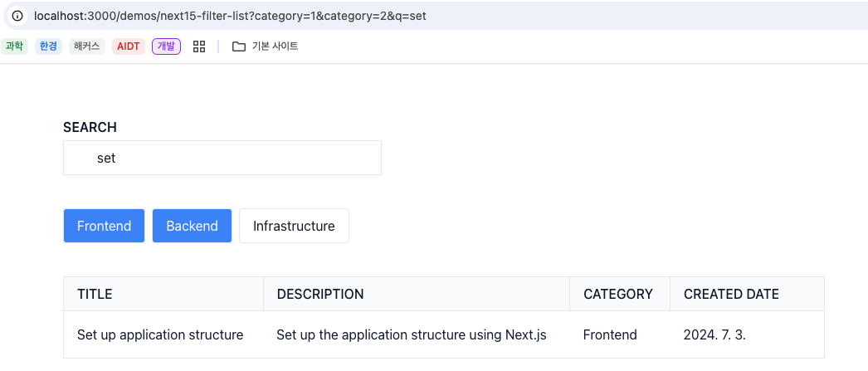Open the 환경 bookmark group
The width and height of the screenshot is (868, 371).
tap(48, 46)
